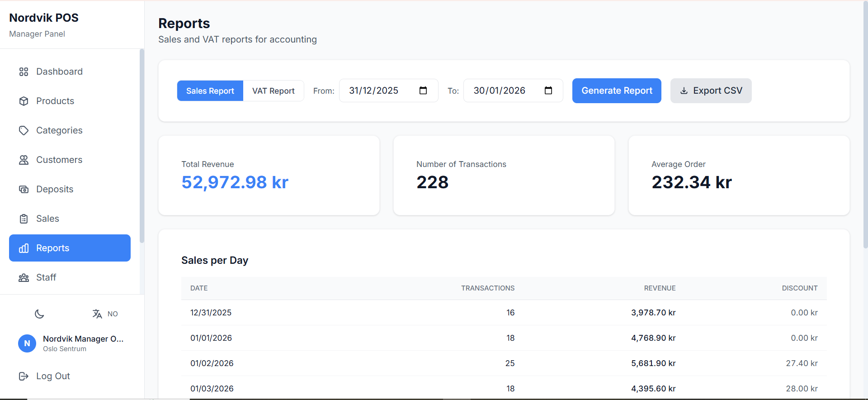The height and width of the screenshot is (400, 868).
Task: Switch to the VAT Report tab
Action: (273, 91)
